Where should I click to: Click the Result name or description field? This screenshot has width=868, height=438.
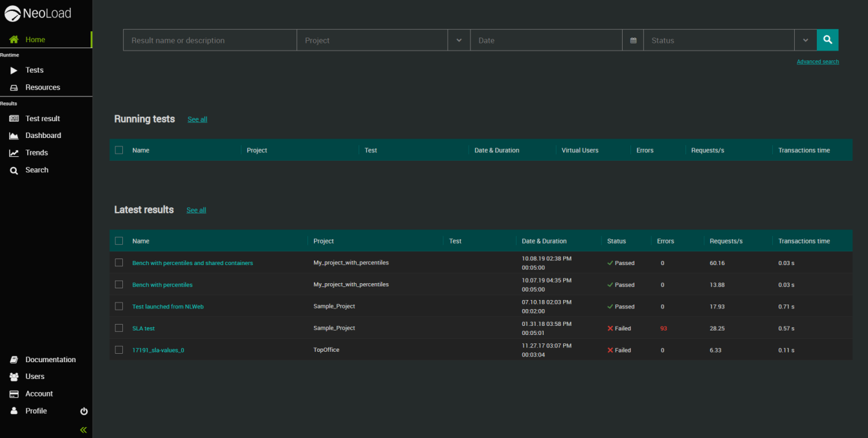coord(210,40)
